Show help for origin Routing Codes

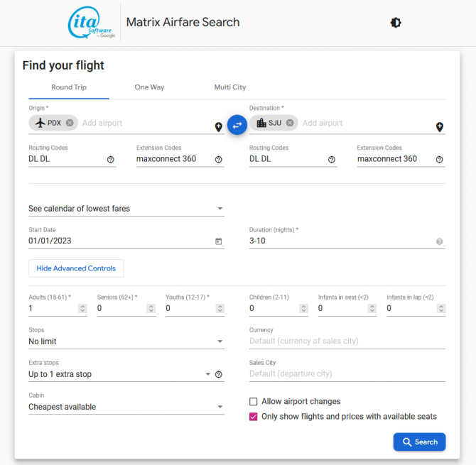point(111,160)
